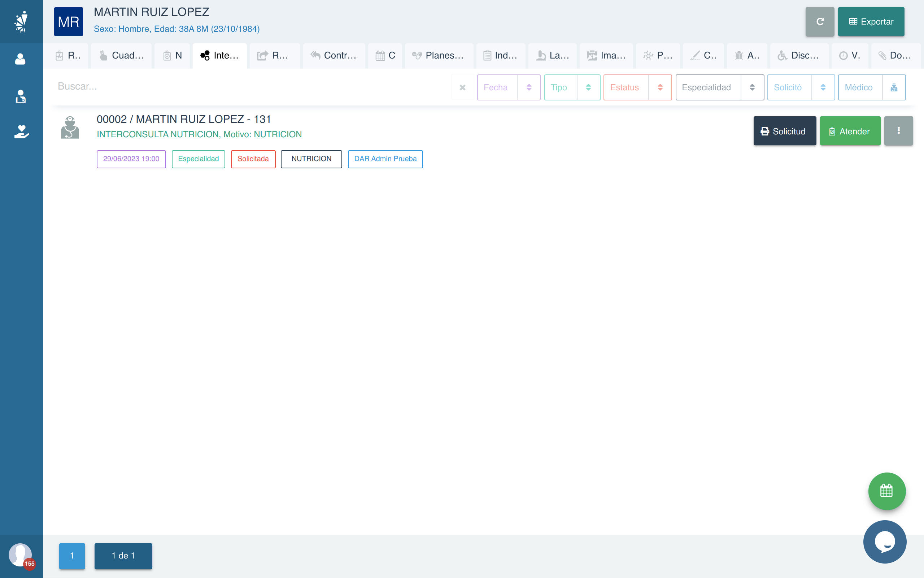Toggle the Estatus sort arrows

point(660,87)
